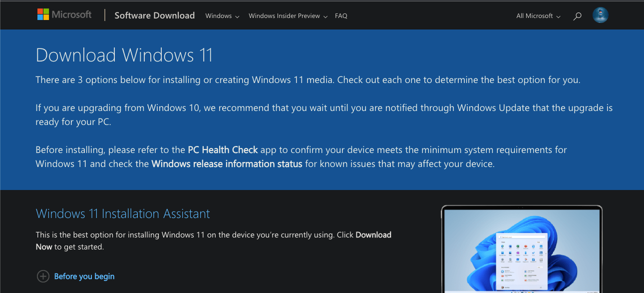The width and height of the screenshot is (644, 293).
Task: Expand the "Before you begin" section
Action: click(x=84, y=276)
